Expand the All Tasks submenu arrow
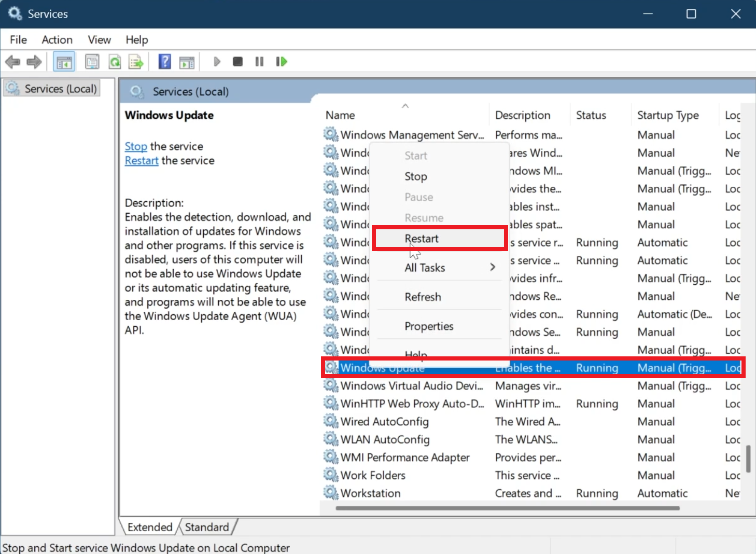 click(x=492, y=267)
